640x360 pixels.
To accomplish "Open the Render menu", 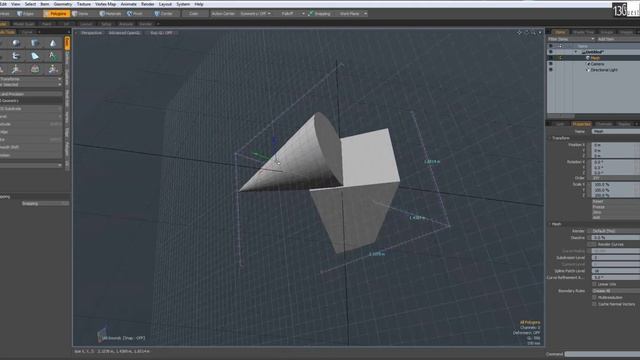I will click(x=147, y=4).
